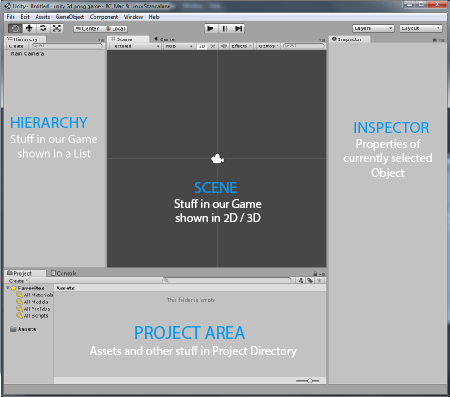Select the Hand (view) tool
The image size is (450, 397).
point(15,29)
